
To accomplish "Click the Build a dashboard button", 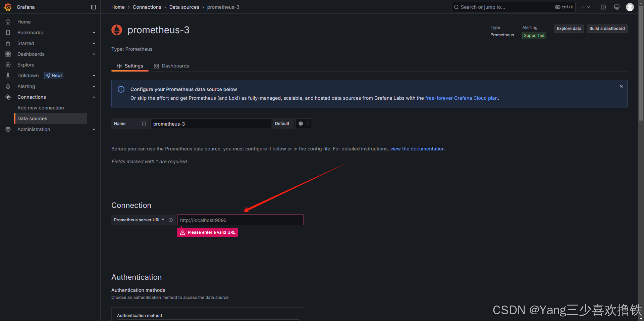I will point(607,29).
